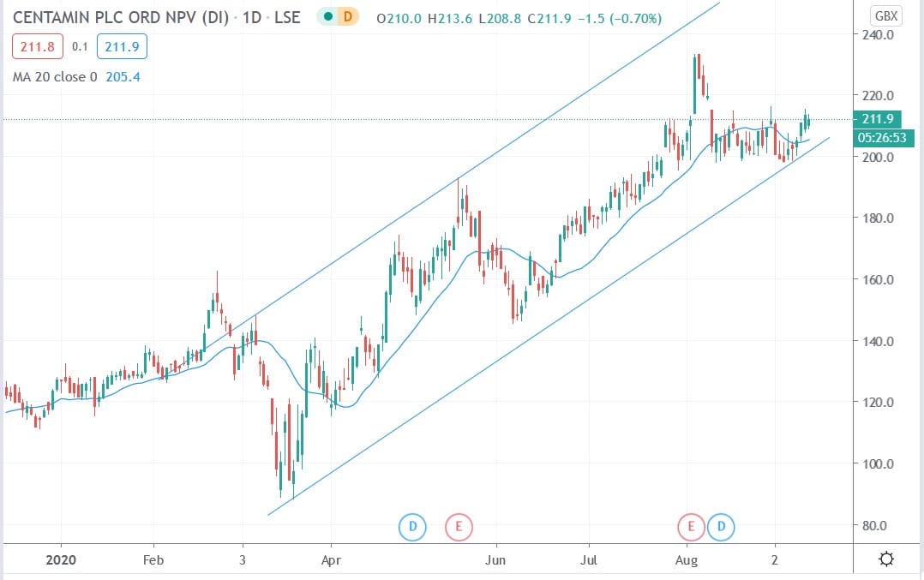Click the 180.0 price axis label
The height and width of the screenshot is (580, 924).
[x=878, y=218]
